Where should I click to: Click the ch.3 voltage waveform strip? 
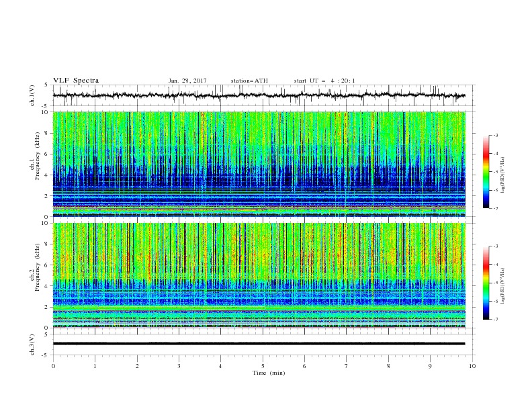(x=264, y=345)
